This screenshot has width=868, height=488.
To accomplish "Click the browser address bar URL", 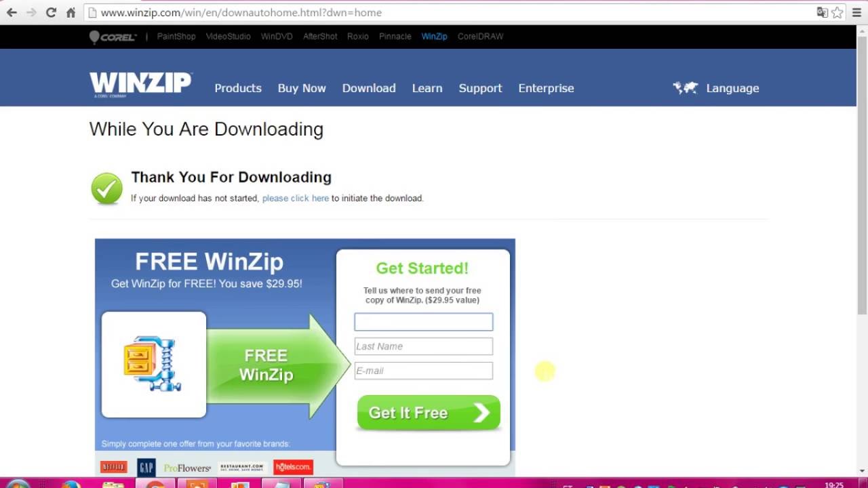I will click(x=241, y=12).
